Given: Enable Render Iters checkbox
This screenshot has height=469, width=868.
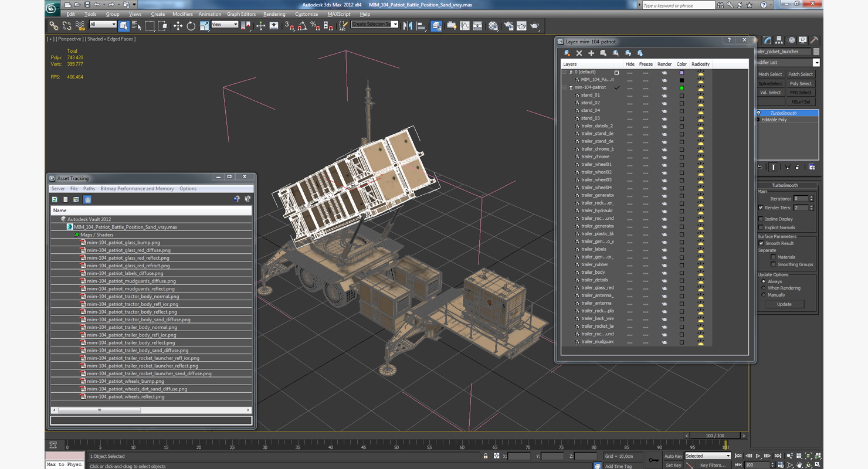Looking at the screenshot, I should pyautogui.click(x=761, y=208).
